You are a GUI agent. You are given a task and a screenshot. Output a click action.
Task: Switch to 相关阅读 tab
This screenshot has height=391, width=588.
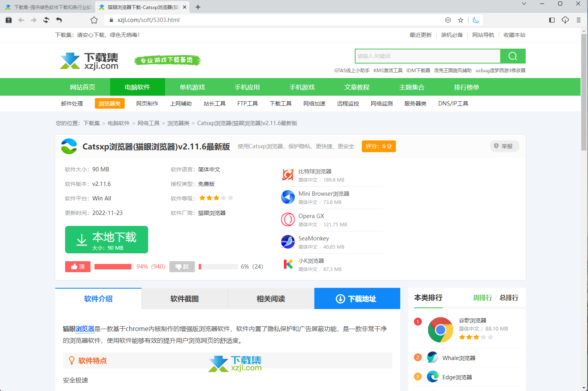point(271,299)
